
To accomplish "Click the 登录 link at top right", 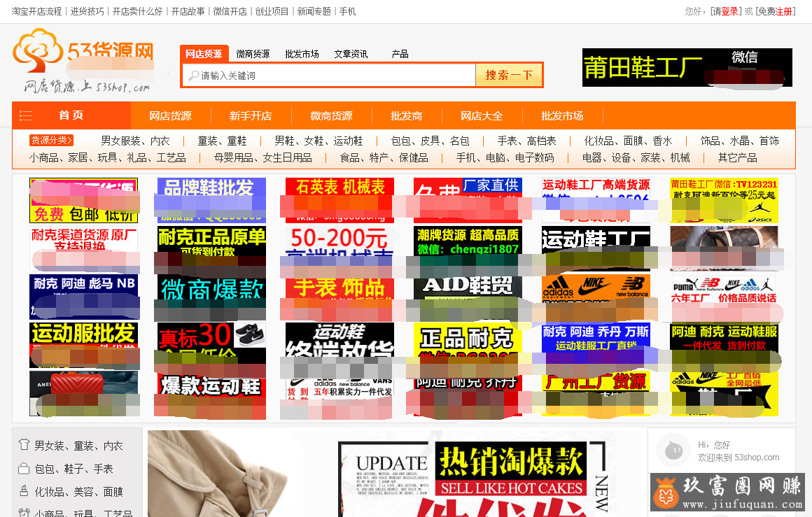I will [x=729, y=11].
